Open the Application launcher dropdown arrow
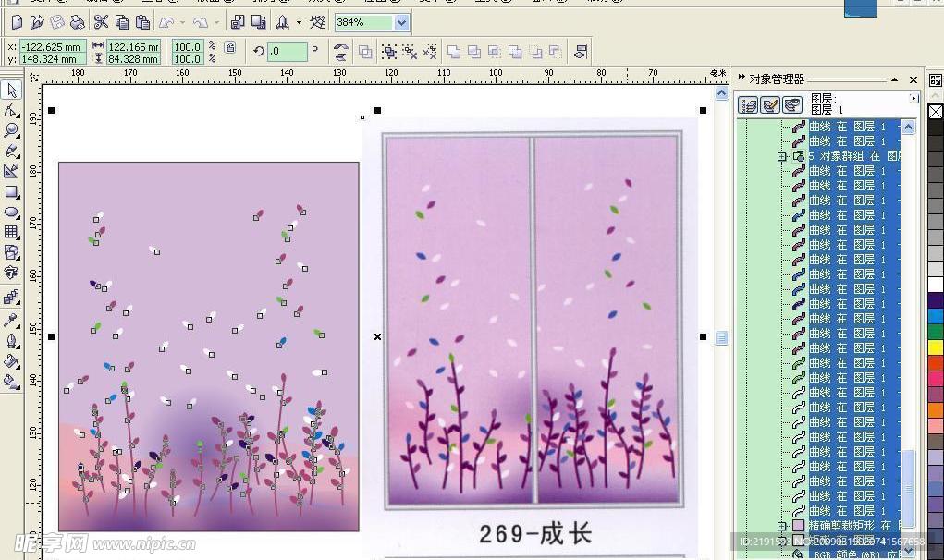The image size is (944, 560). tap(299, 23)
